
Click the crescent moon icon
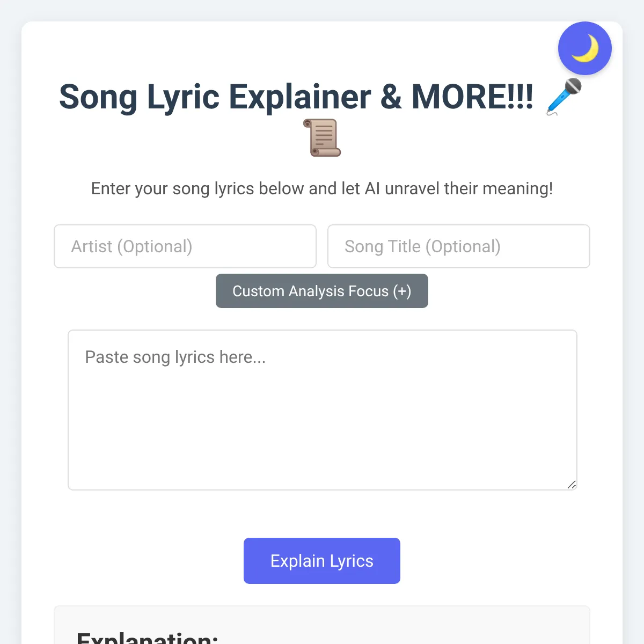[x=584, y=48]
